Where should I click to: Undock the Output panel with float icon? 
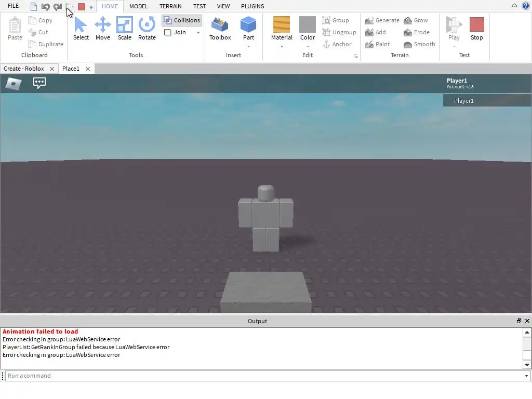coord(519,321)
